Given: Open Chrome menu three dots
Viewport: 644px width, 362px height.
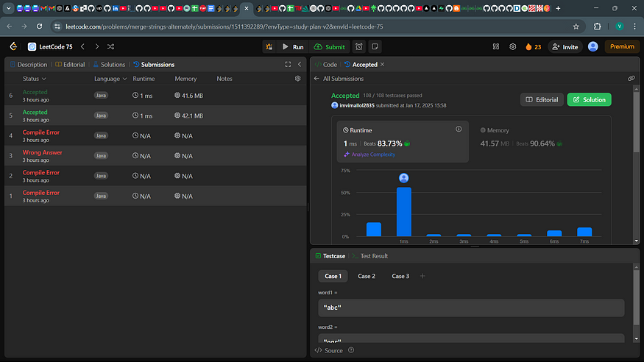Looking at the screenshot, I should click(634, 26).
